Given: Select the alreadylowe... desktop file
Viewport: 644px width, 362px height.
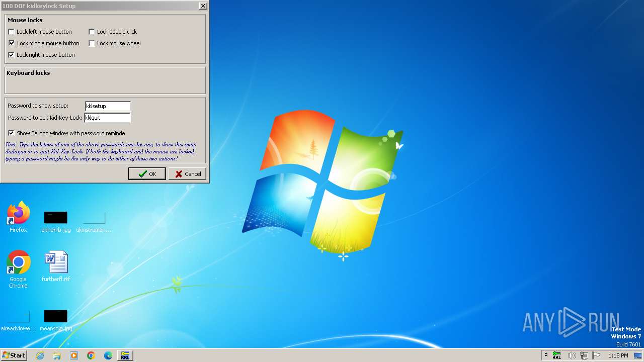Looking at the screenshot, I should click(18, 321).
